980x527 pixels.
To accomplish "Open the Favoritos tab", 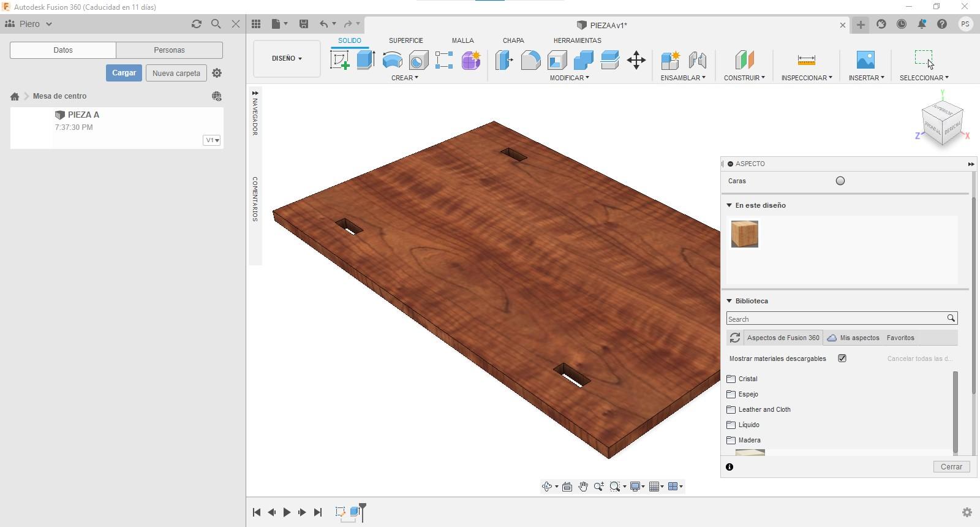I will coord(900,338).
